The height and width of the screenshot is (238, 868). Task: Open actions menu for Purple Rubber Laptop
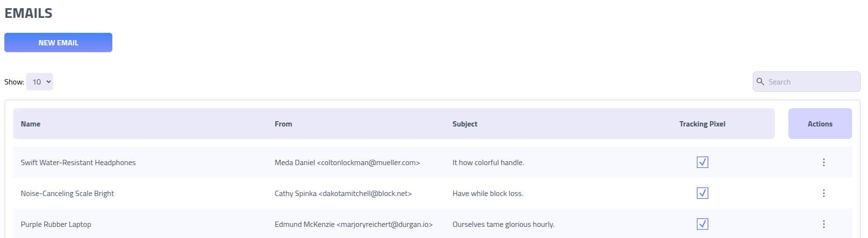click(x=824, y=224)
